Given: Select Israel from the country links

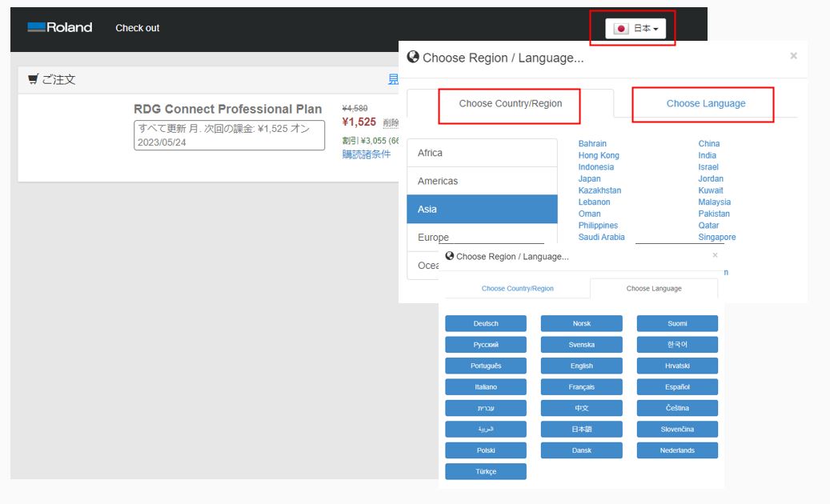Looking at the screenshot, I should pyautogui.click(x=708, y=167).
